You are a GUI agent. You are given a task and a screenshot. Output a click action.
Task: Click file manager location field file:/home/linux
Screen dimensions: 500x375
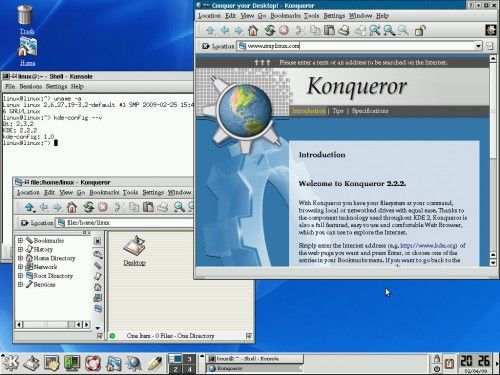pyautogui.click(x=124, y=223)
